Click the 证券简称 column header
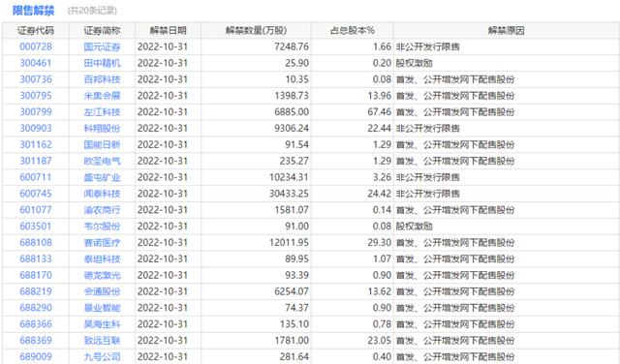This screenshot has width=620, height=364. click(x=102, y=30)
